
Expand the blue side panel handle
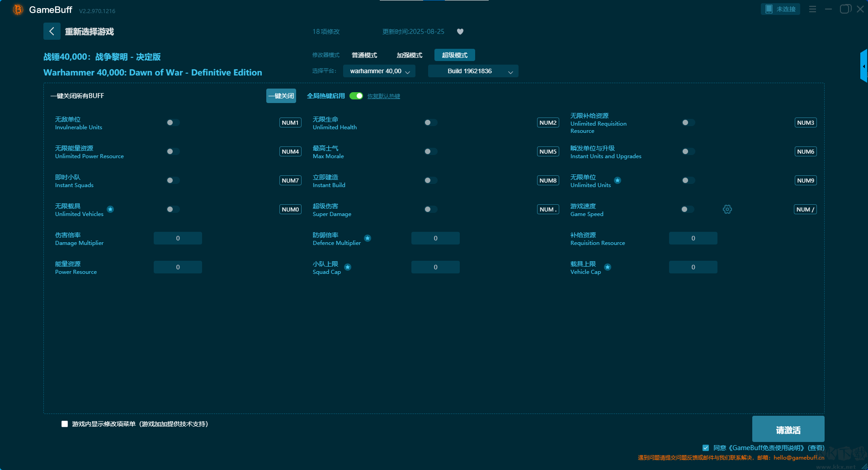pyautogui.click(x=863, y=66)
